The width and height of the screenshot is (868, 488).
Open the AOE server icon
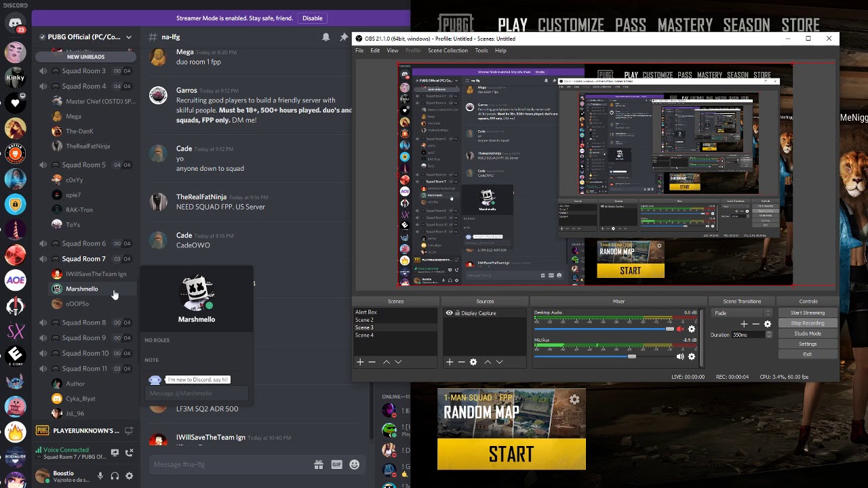click(x=15, y=280)
